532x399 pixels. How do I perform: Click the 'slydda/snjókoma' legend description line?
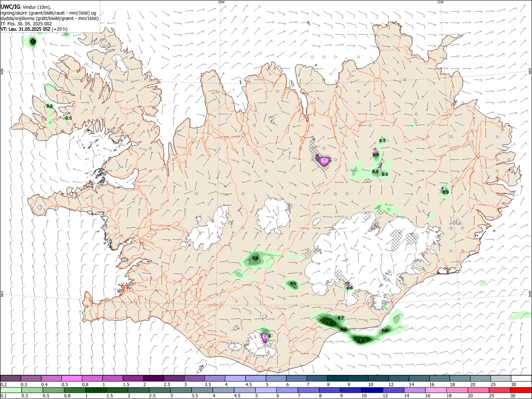pos(49,18)
